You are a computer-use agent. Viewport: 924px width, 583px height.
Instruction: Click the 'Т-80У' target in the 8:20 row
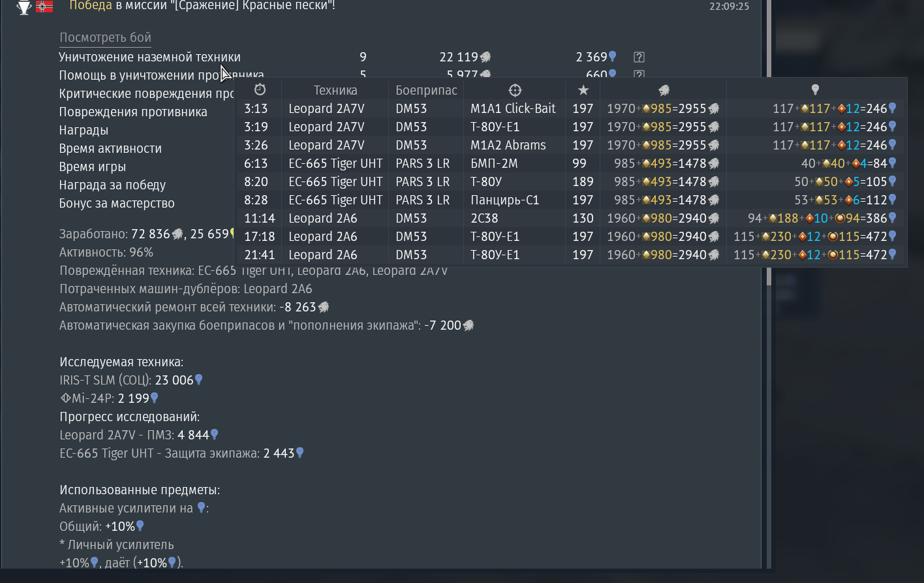pos(487,181)
